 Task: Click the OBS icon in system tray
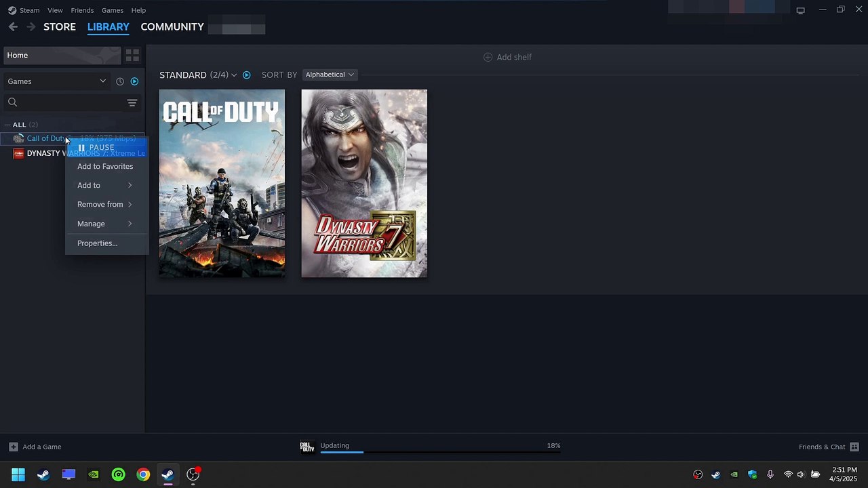click(x=698, y=474)
